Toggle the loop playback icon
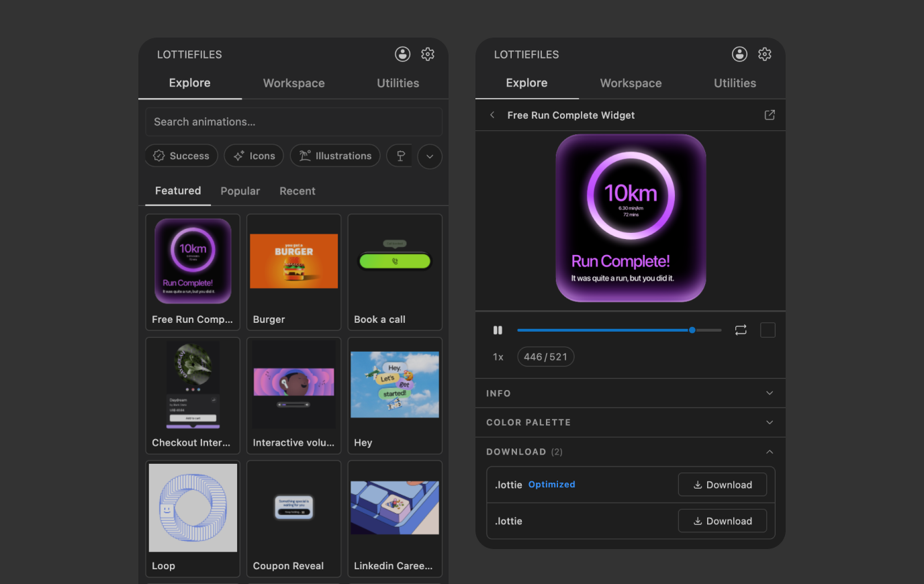 pos(741,330)
